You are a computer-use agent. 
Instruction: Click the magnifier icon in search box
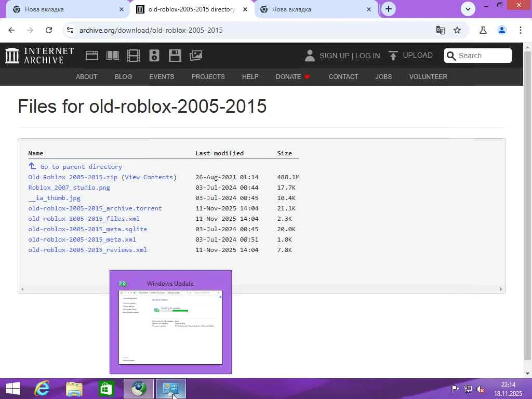point(451,56)
